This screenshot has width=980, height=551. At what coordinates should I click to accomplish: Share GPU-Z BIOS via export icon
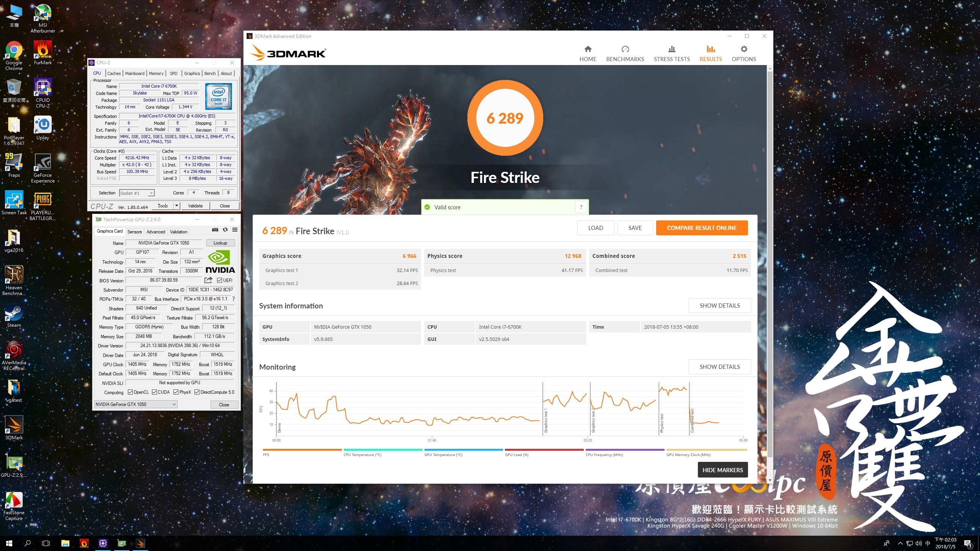(x=208, y=280)
